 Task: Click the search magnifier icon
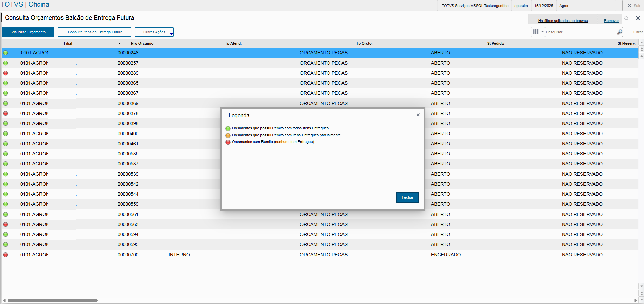tap(619, 32)
